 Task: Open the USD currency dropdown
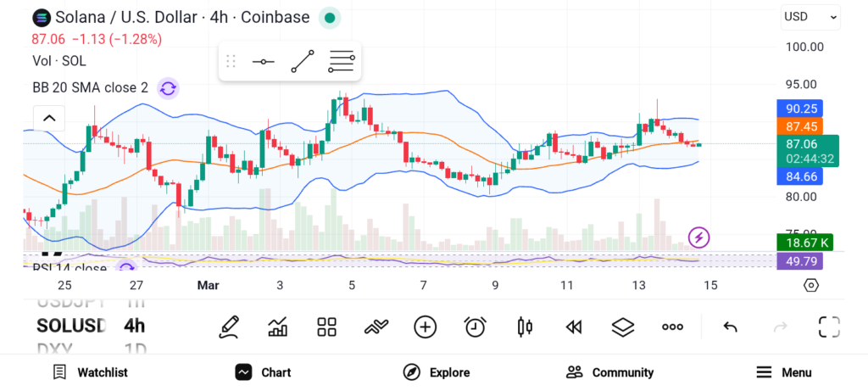coord(810,16)
